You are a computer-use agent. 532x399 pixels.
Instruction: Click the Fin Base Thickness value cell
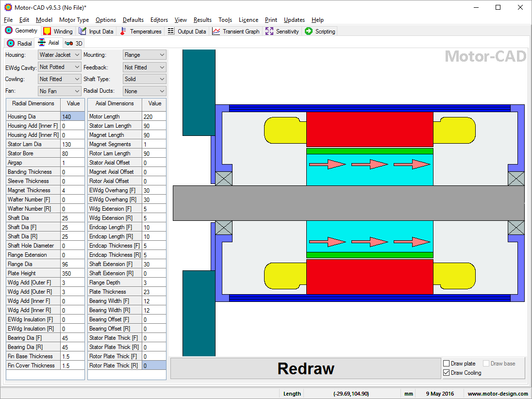(x=73, y=356)
